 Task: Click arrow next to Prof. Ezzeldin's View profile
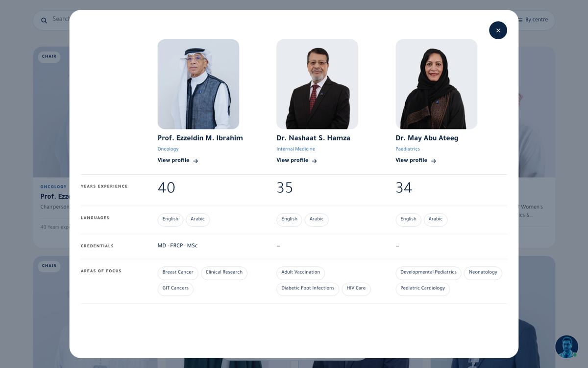(x=196, y=161)
